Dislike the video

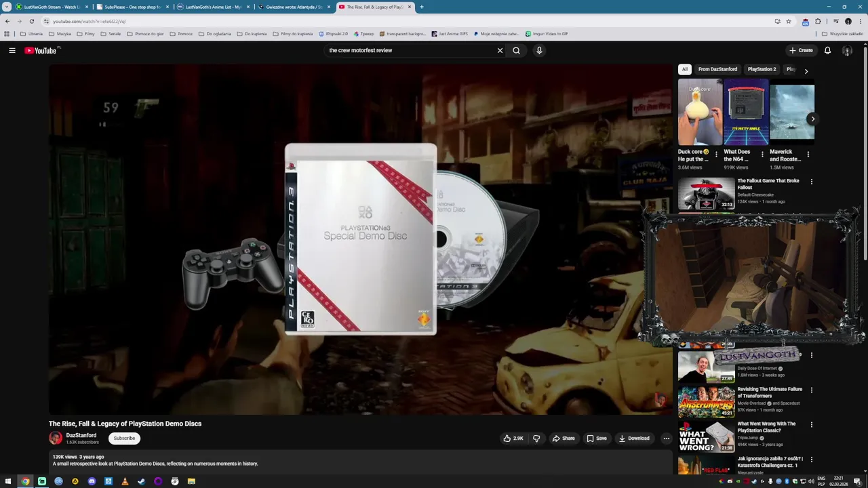point(536,439)
